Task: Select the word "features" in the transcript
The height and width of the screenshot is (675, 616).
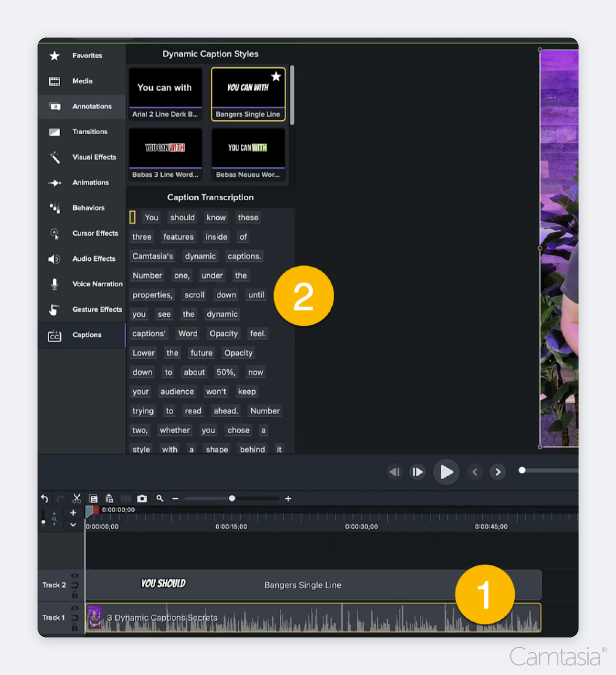Action: [178, 237]
